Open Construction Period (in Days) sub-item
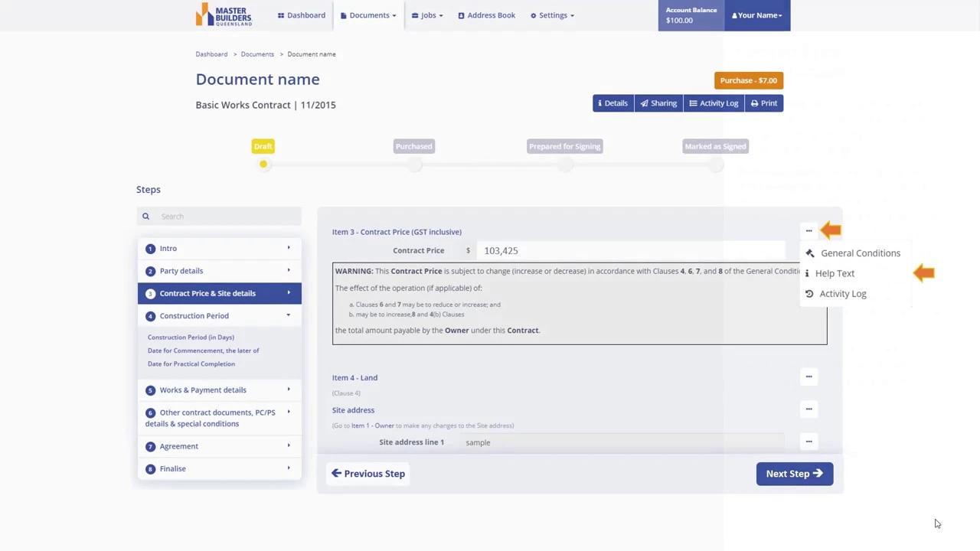980x551 pixels. point(191,337)
